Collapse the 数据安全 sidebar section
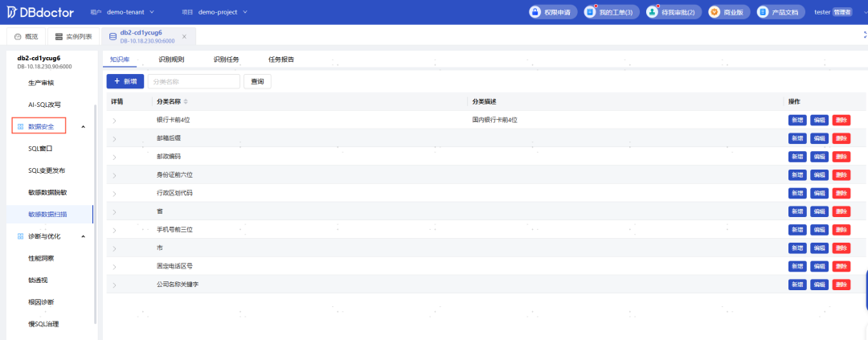The width and height of the screenshot is (868, 340). click(x=84, y=127)
